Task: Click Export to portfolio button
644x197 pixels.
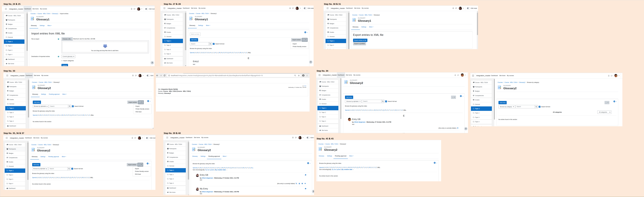Action: 360,44
